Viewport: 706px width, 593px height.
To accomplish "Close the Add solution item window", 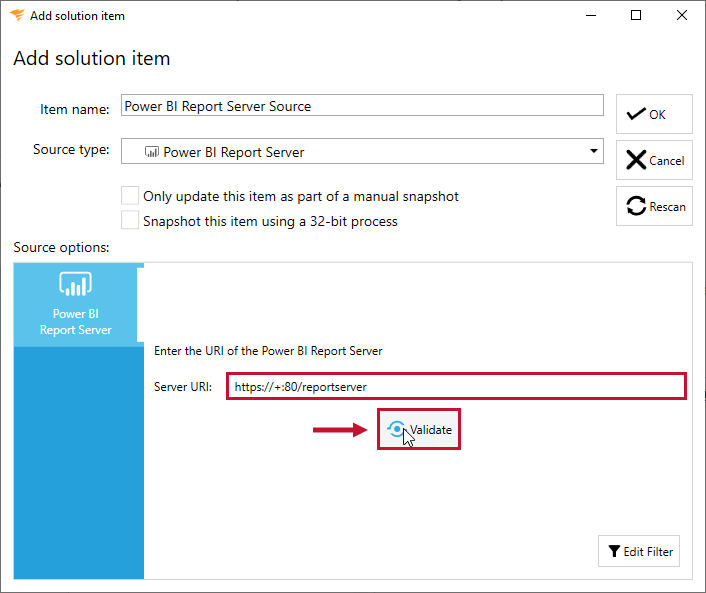I will coord(682,15).
